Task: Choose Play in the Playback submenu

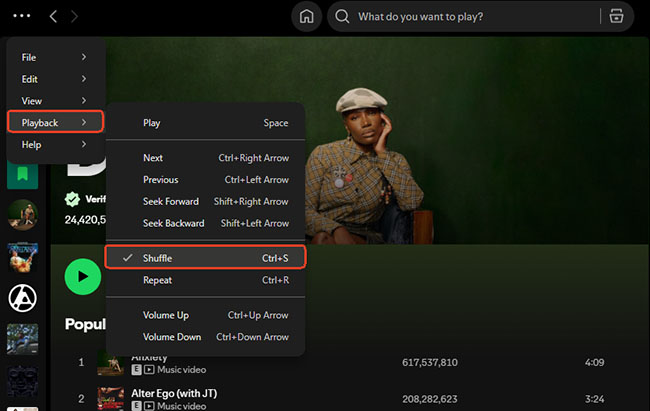Action: pos(206,123)
